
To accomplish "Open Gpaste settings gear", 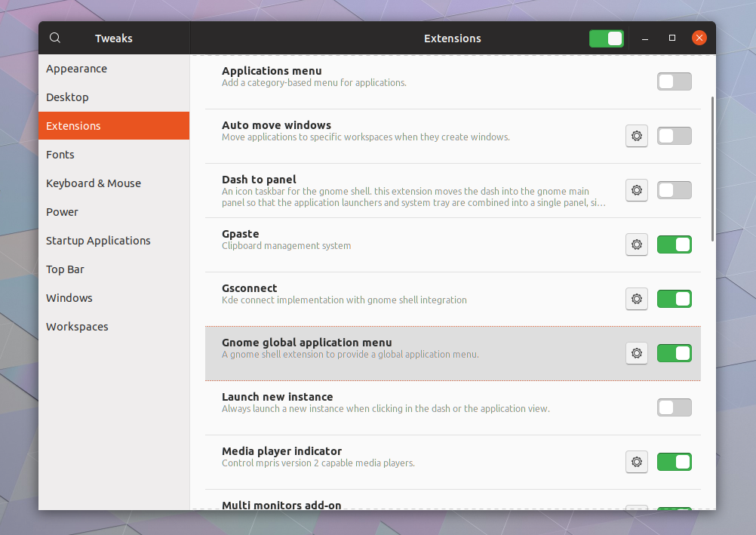I will click(x=636, y=244).
